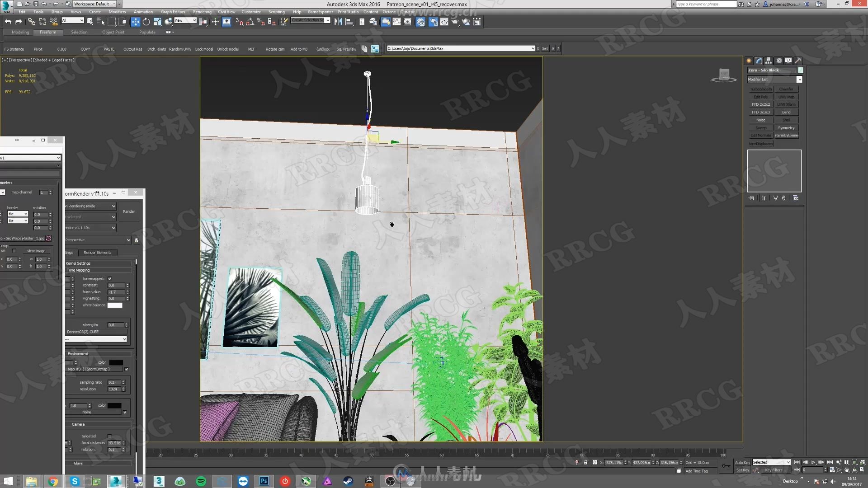Click the Snapping toggle icon in toolbar
The height and width of the screenshot is (488, 868).
click(238, 22)
